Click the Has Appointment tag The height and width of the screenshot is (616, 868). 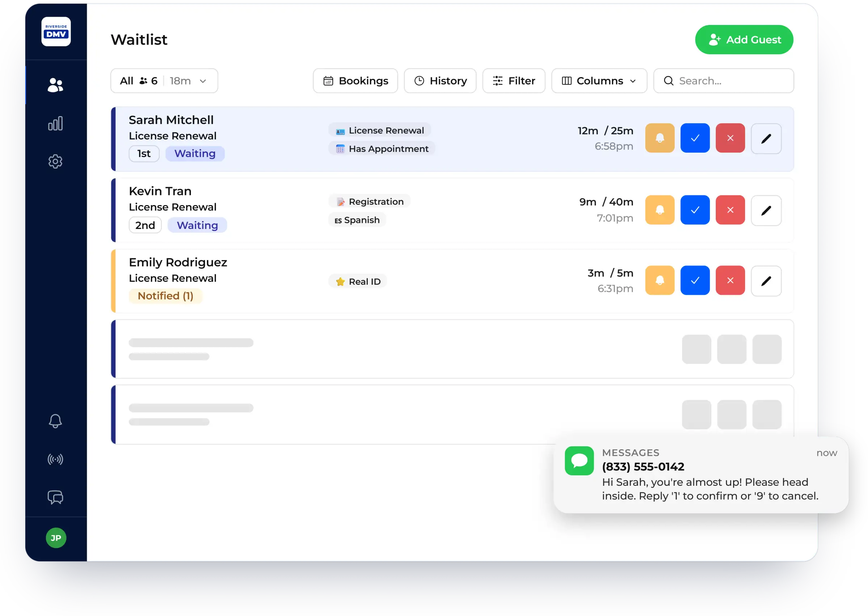(x=382, y=149)
